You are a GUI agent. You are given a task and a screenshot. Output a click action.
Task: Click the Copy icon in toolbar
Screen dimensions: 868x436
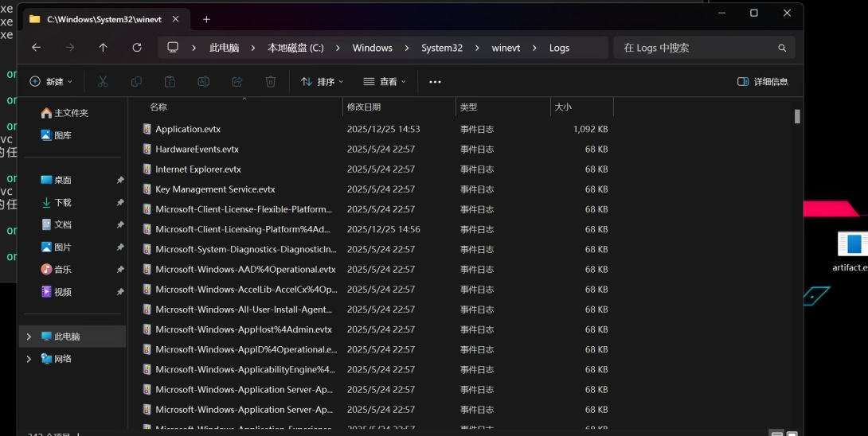[136, 82]
